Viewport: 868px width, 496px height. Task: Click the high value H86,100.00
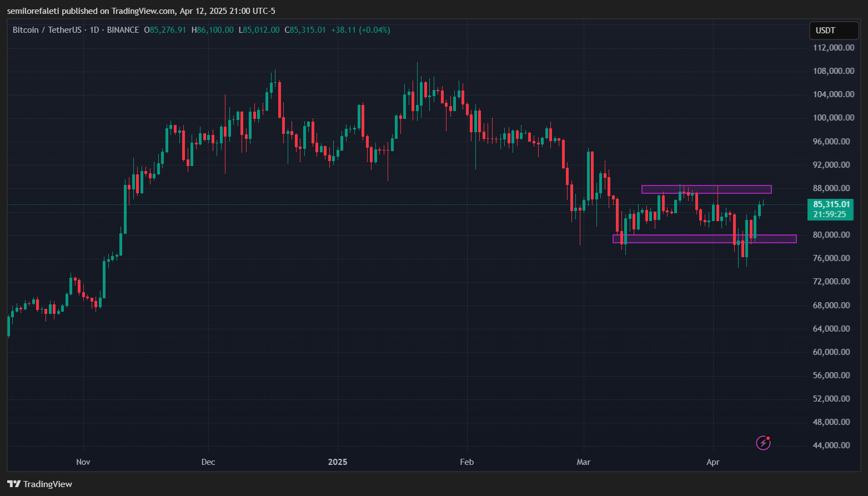[x=213, y=30]
